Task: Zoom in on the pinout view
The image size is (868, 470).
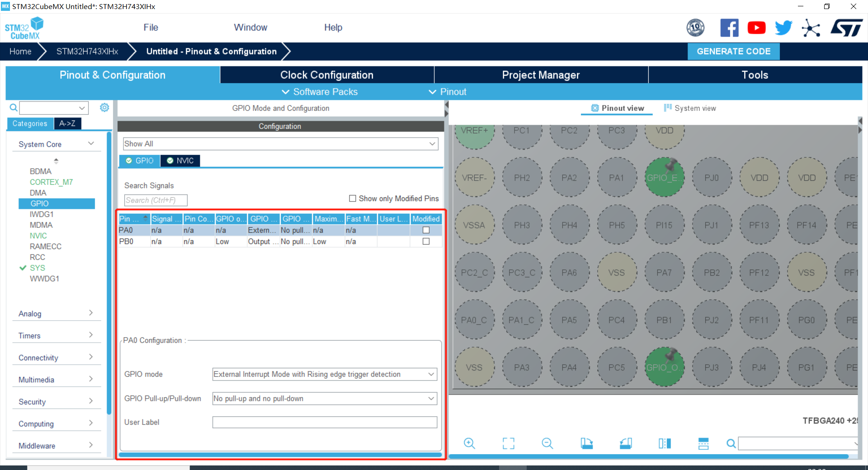Action: point(469,443)
